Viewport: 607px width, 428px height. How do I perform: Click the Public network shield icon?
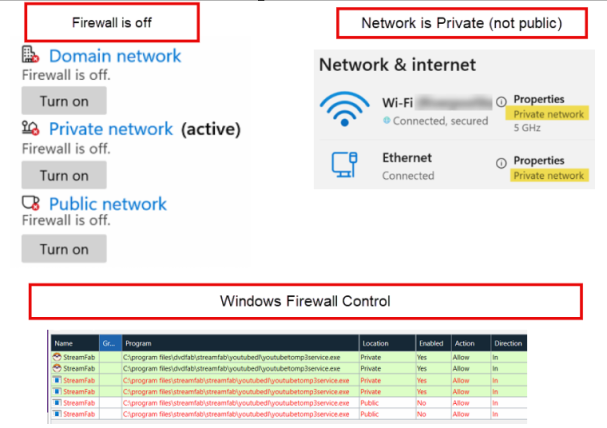[30, 203]
